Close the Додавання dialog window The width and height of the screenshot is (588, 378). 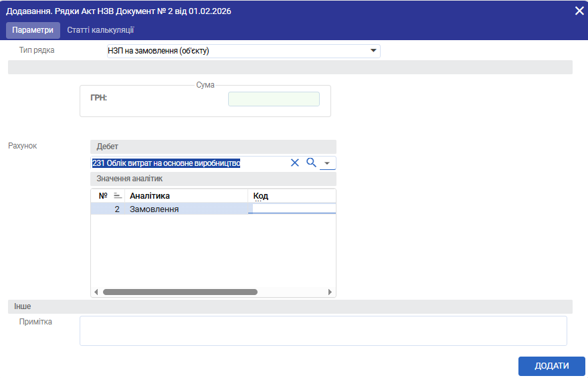(x=579, y=11)
